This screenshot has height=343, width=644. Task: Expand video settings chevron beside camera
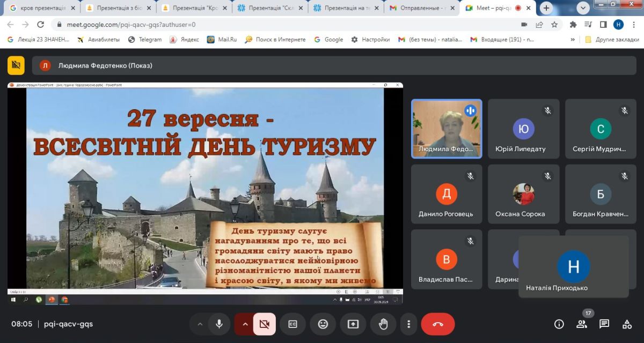245,324
